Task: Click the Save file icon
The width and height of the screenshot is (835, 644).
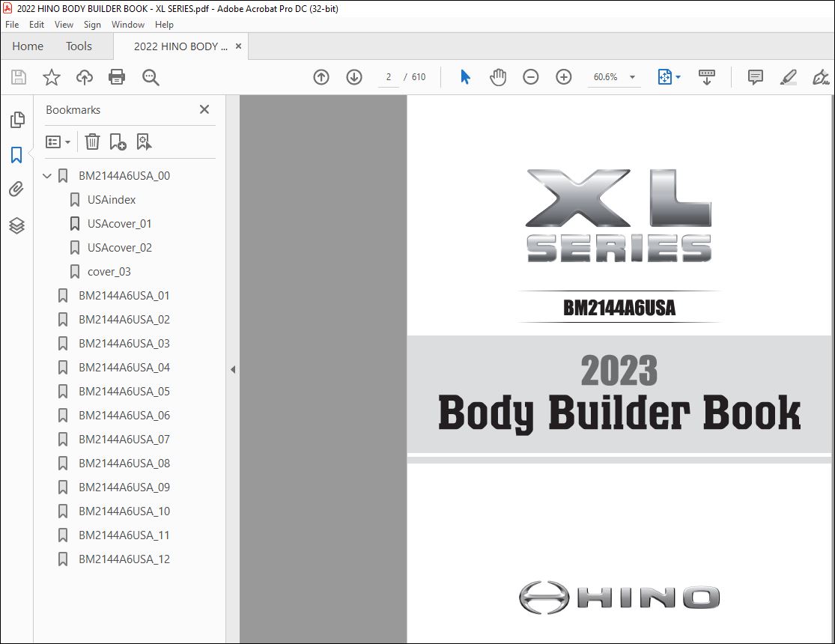Action: pyautogui.click(x=19, y=77)
